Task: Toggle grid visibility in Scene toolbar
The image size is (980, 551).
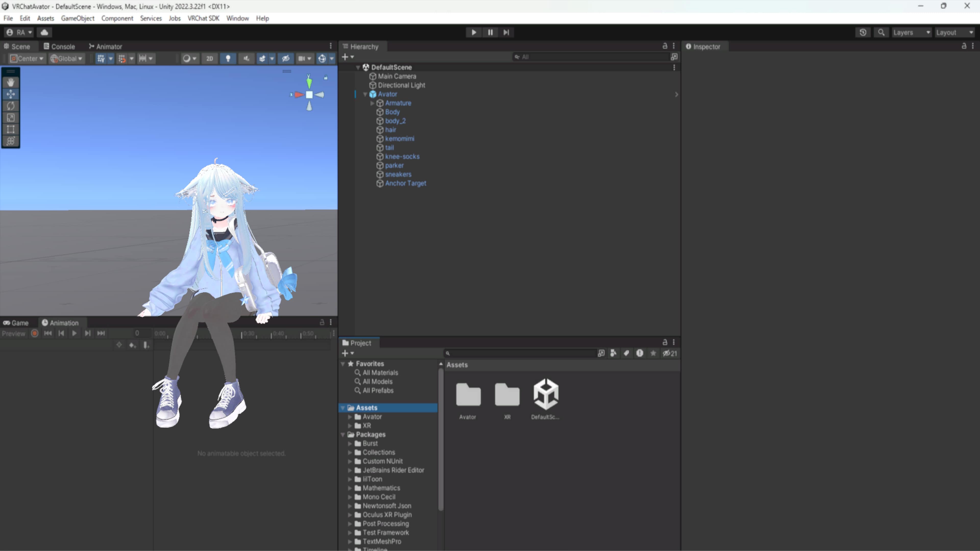Action: point(101,59)
